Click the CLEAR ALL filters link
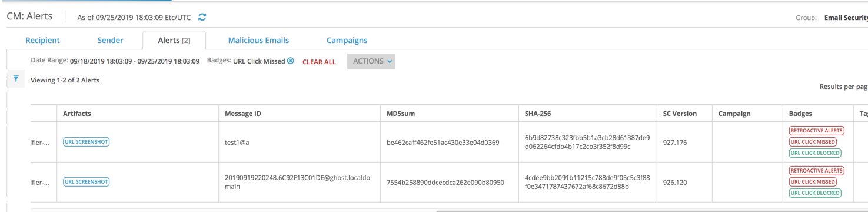This screenshot has height=212, width=868. (x=319, y=62)
